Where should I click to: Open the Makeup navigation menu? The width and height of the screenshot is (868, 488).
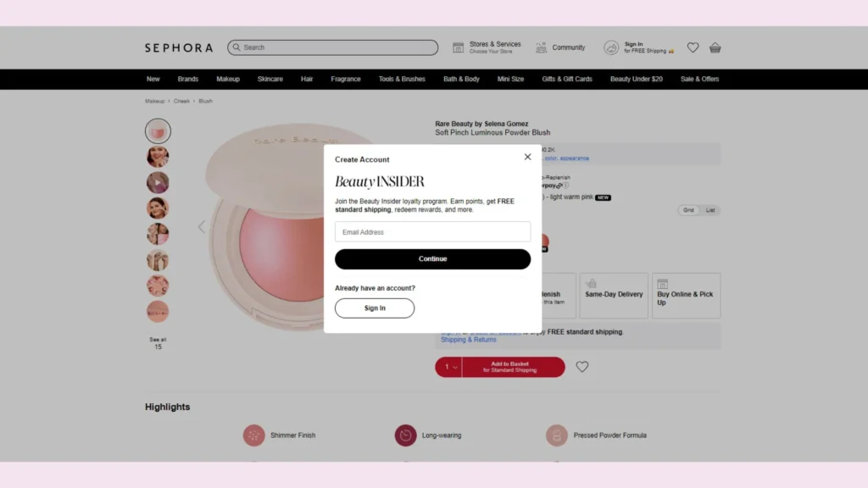[228, 78]
